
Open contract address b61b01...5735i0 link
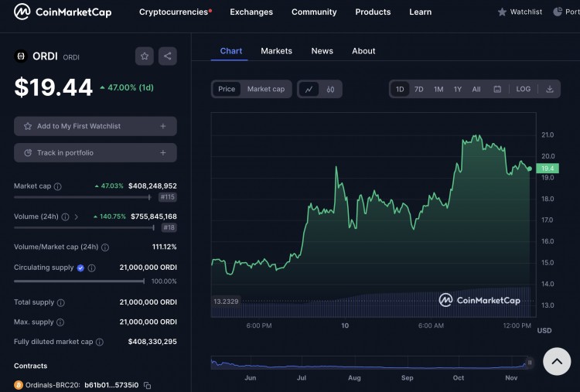coord(111,385)
